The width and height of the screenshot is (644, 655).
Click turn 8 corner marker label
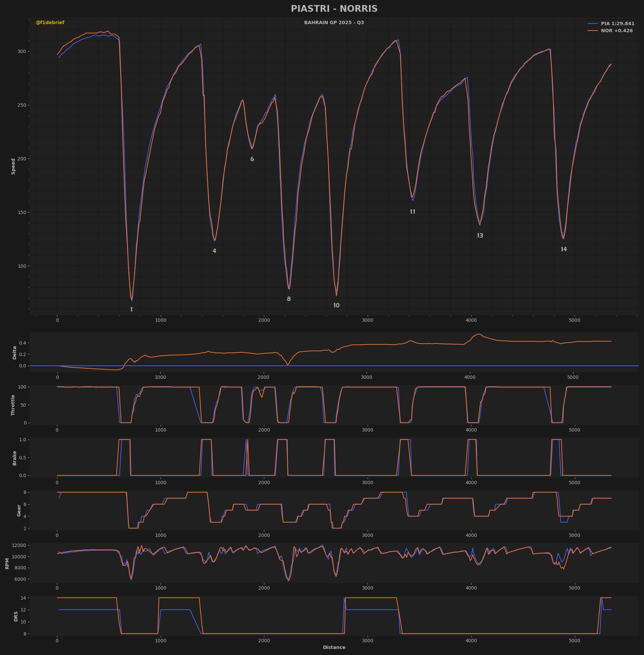(x=289, y=299)
